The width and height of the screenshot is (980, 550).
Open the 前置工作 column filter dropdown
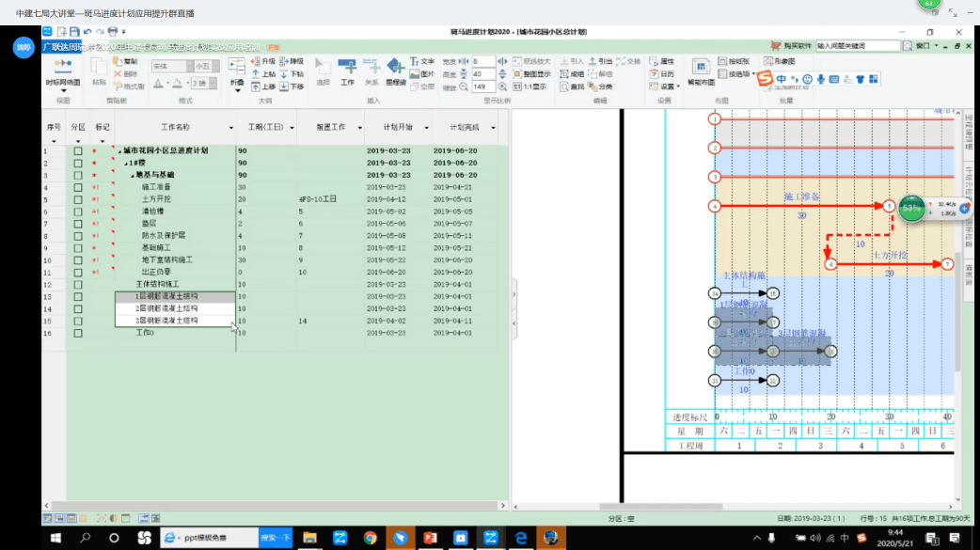[x=359, y=128]
